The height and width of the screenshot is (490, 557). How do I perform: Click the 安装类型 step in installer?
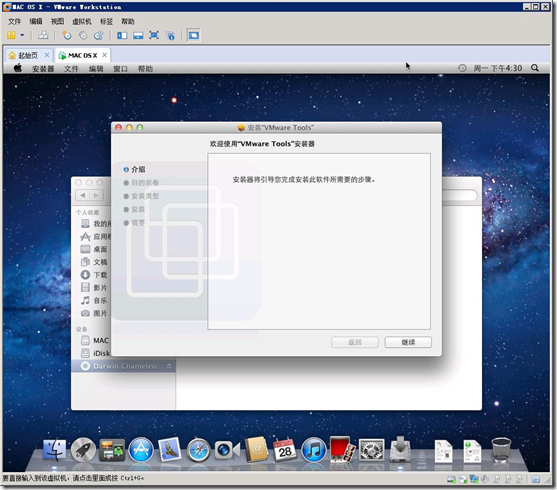tap(141, 196)
